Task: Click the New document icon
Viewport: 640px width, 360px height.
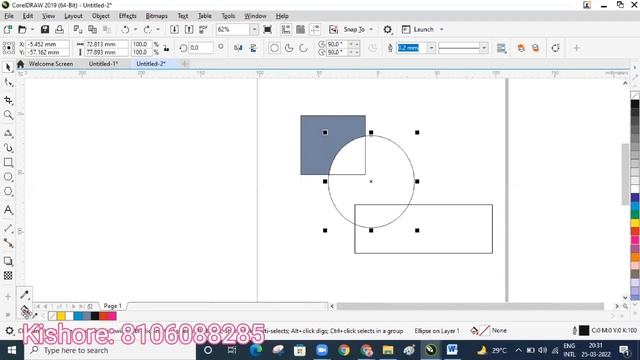Action: [x=7, y=29]
